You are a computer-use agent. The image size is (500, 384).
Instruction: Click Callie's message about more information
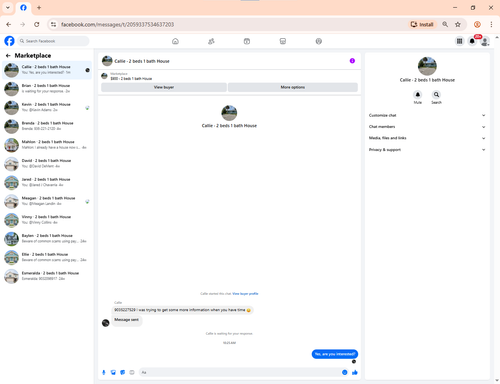click(182, 310)
